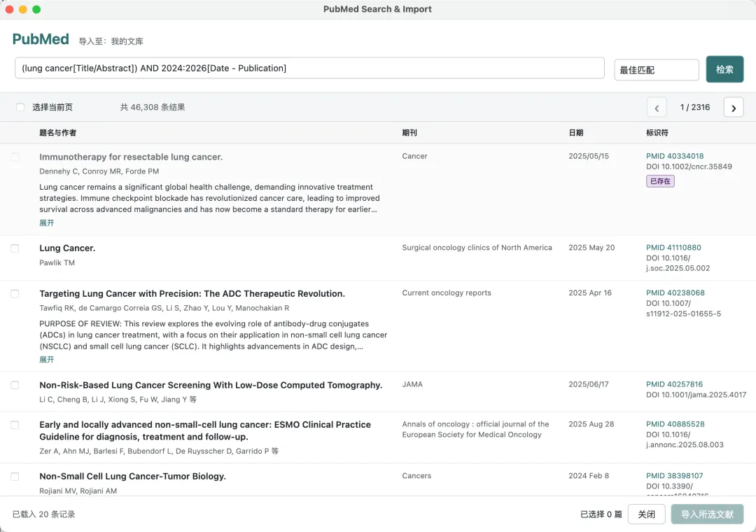Click the JAMA journal cell
Screen dimensions: 756x532
(412, 384)
